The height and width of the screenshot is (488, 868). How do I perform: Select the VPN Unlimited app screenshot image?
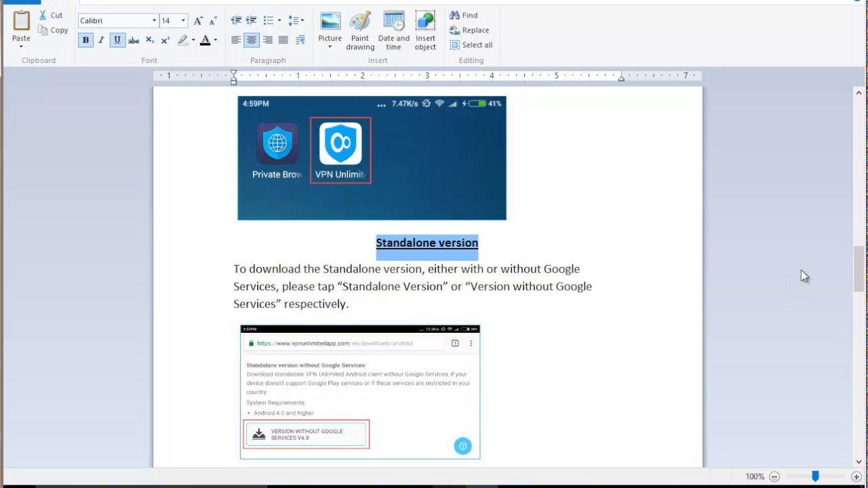coord(372,158)
